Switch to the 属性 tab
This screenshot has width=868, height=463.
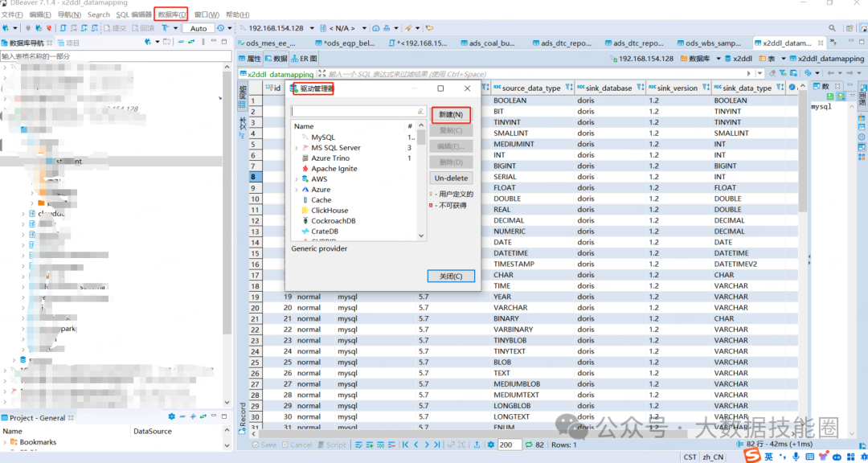[x=250, y=59]
